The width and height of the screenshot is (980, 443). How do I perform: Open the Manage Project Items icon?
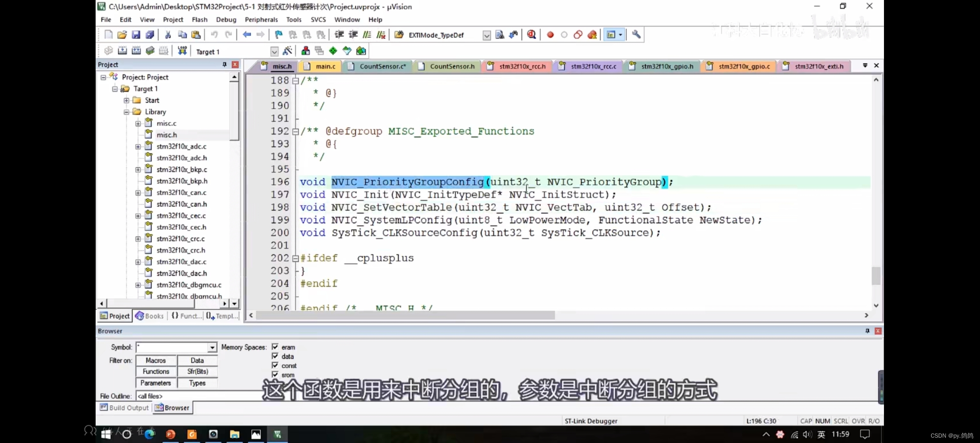[305, 51]
